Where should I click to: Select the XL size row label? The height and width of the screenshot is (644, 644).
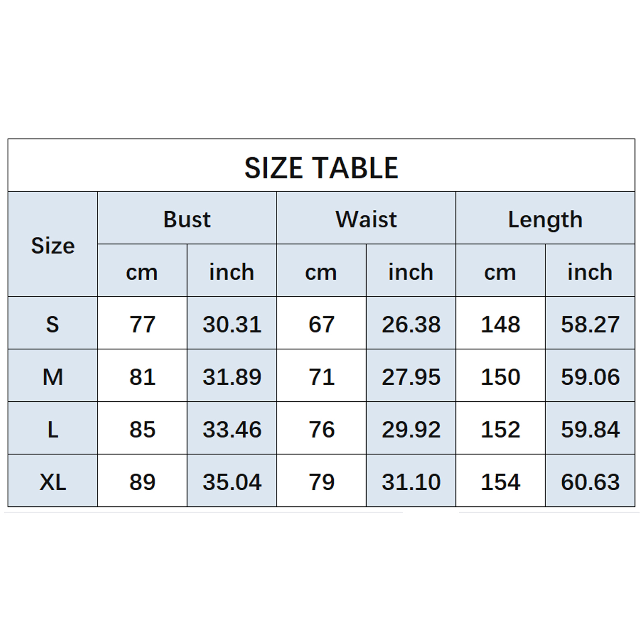53,482
